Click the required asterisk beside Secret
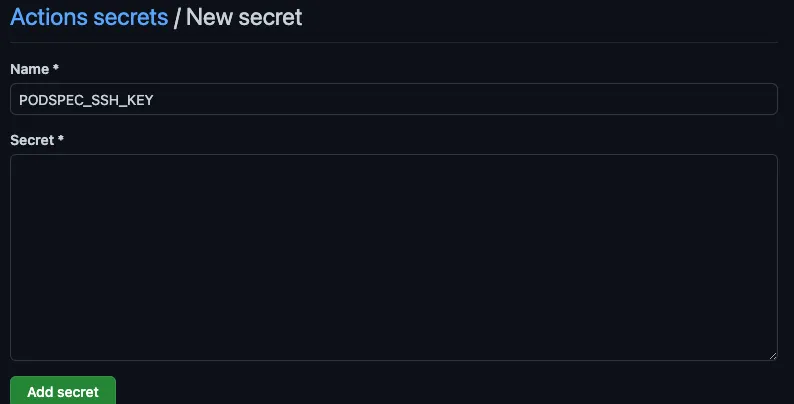This screenshot has height=404, width=794. [x=61, y=138]
